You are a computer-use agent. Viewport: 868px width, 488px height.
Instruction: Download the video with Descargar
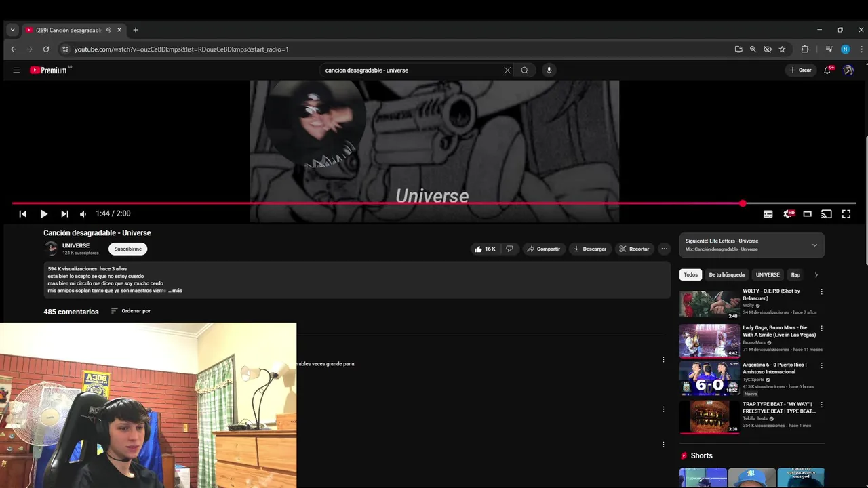click(x=590, y=249)
